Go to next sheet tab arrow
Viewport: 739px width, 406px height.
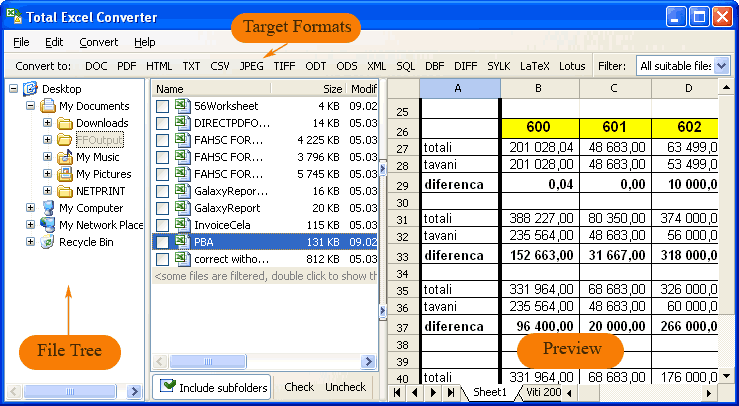click(433, 392)
